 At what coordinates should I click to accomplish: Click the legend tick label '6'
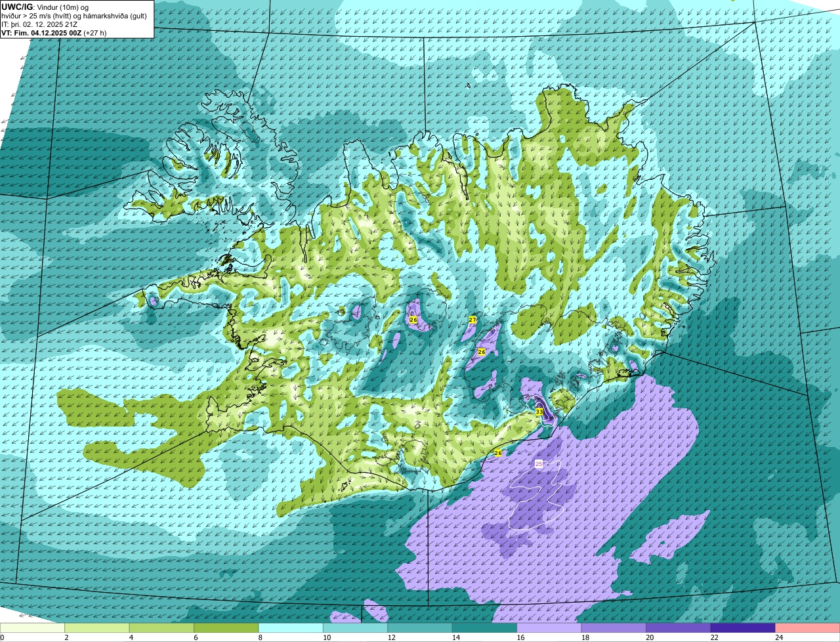(x=196, y=637)
